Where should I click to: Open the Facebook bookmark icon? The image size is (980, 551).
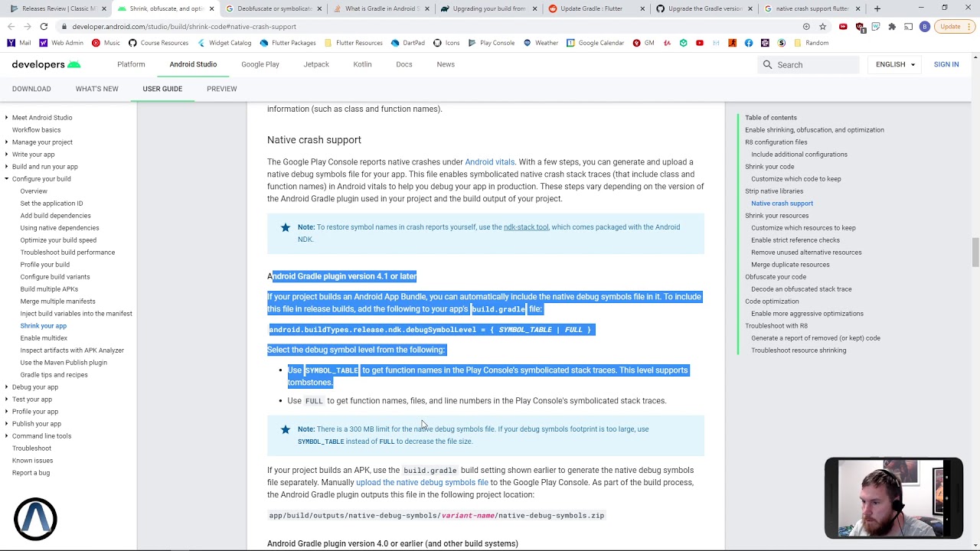[749, 43]
